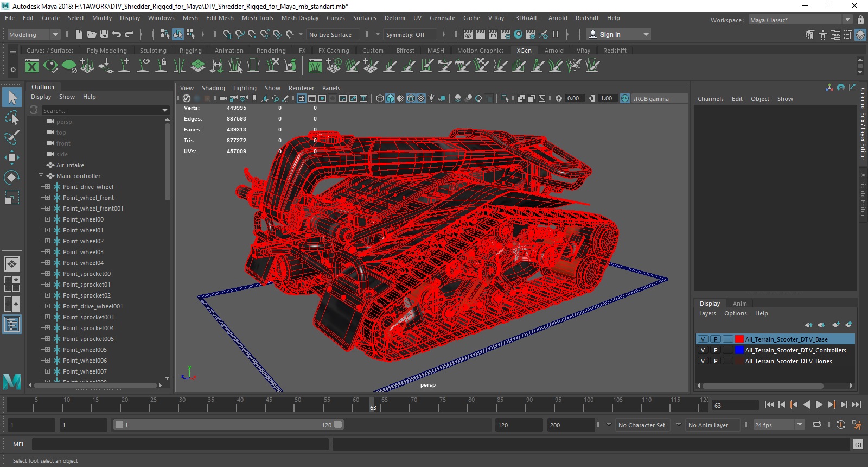Screen dimensions: 868x467
Task: Choose the Rotate tool in toolbox
Action: click(x=12, y=178)
